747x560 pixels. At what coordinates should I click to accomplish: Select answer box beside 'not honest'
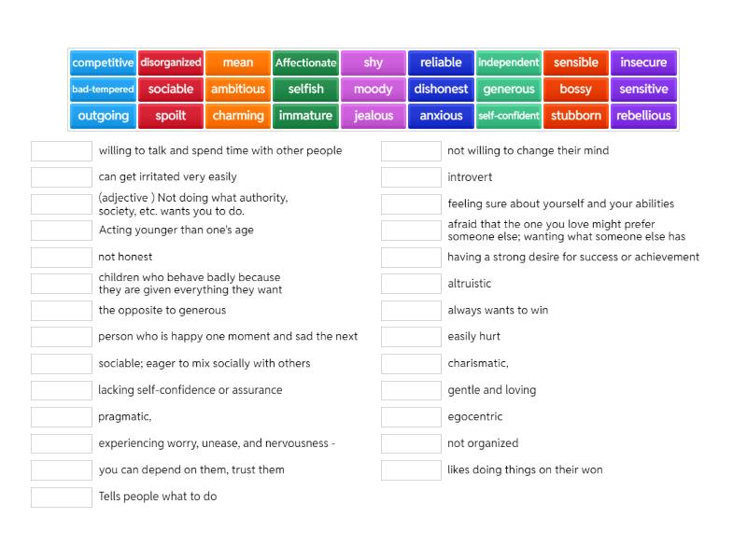pyautogui.click(x=62, y=258)
